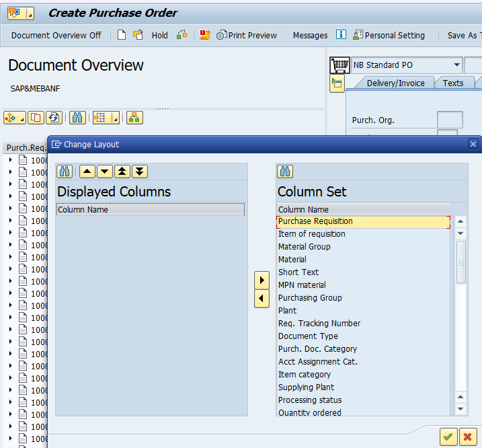482x448 pixels.
Task: Click right arrow to hide selected column
Action: pyautogui.click(x=262, y=280)
